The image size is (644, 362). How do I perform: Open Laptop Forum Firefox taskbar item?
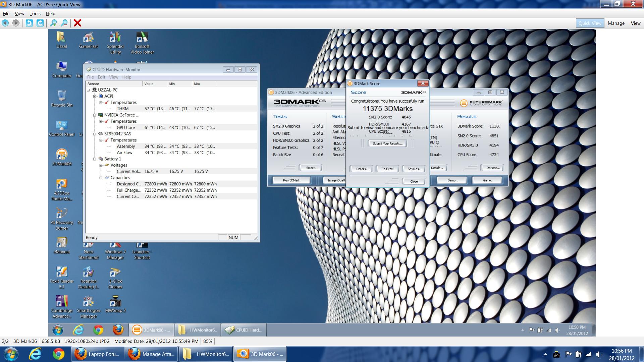click(98, 354)
